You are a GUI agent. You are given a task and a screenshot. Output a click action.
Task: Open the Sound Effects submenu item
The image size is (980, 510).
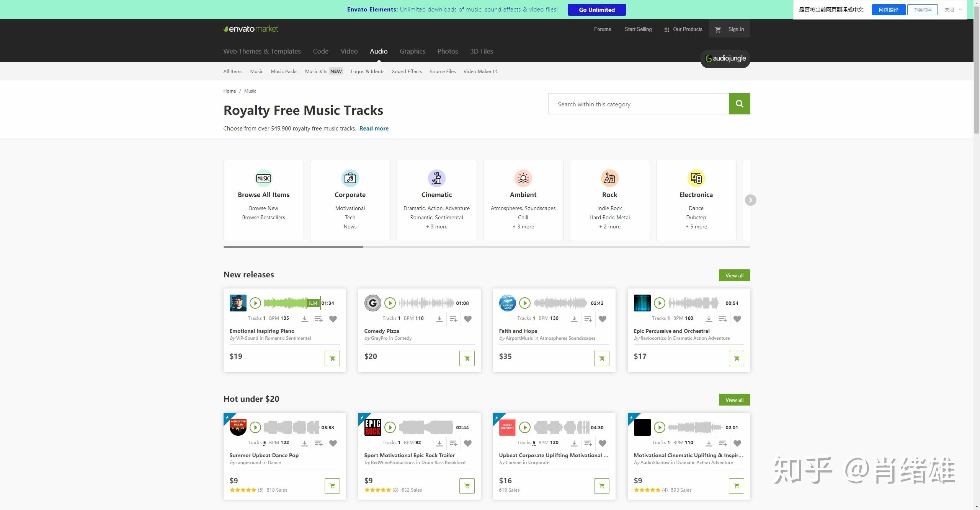[407, 71]
